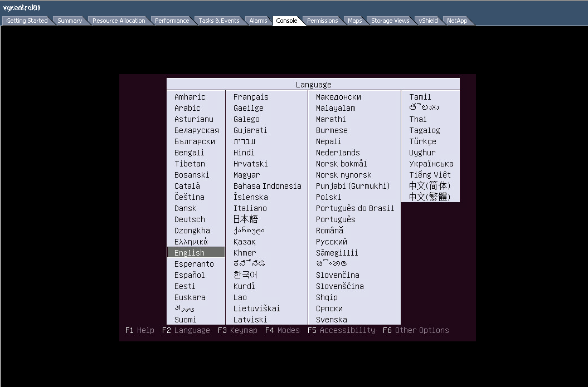Switch to the Summary tab
The width and height of the screenshot is (588, 387).
70,21
